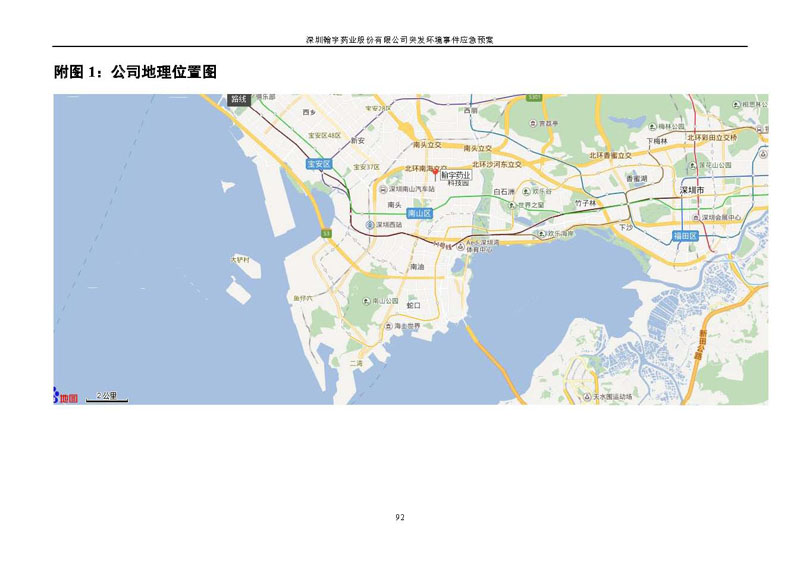Click the 深圳会展中心 icon
800x566 pixels.
(697, 217)
